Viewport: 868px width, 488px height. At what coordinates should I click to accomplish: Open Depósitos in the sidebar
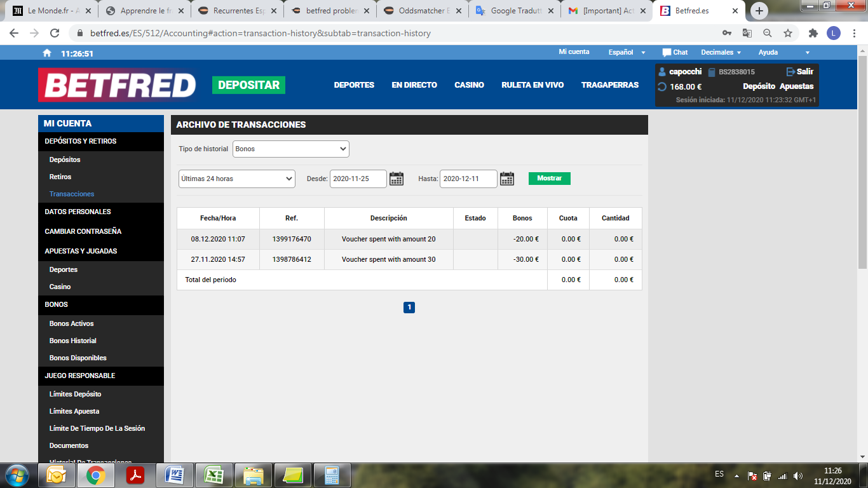pyautogui.click(x=65, y=159)
